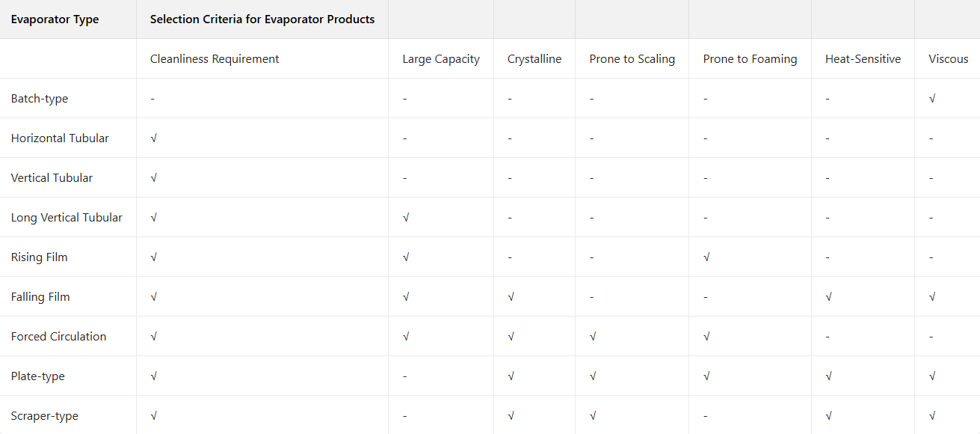Click the Horizontal Tubular row label
This screenshot has width=980, height=434.
click(x=60, y=138)
